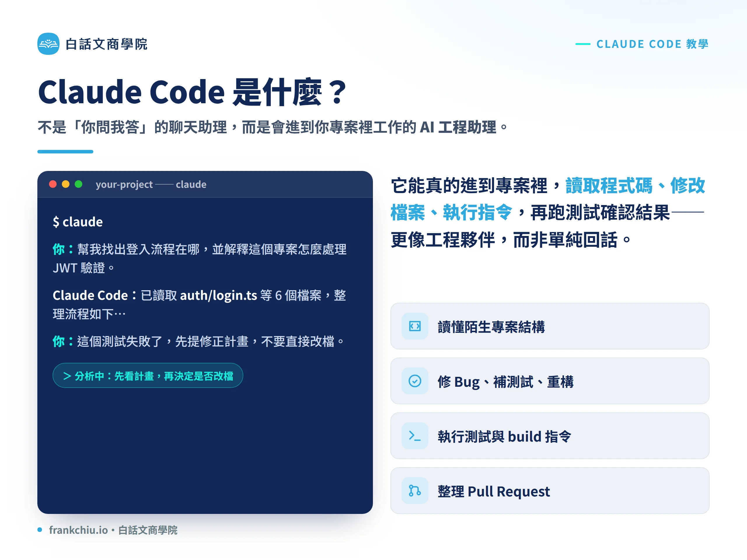Click the 分析中：先看計畫，再決定是否改檔 pill

tap(148, 375)
